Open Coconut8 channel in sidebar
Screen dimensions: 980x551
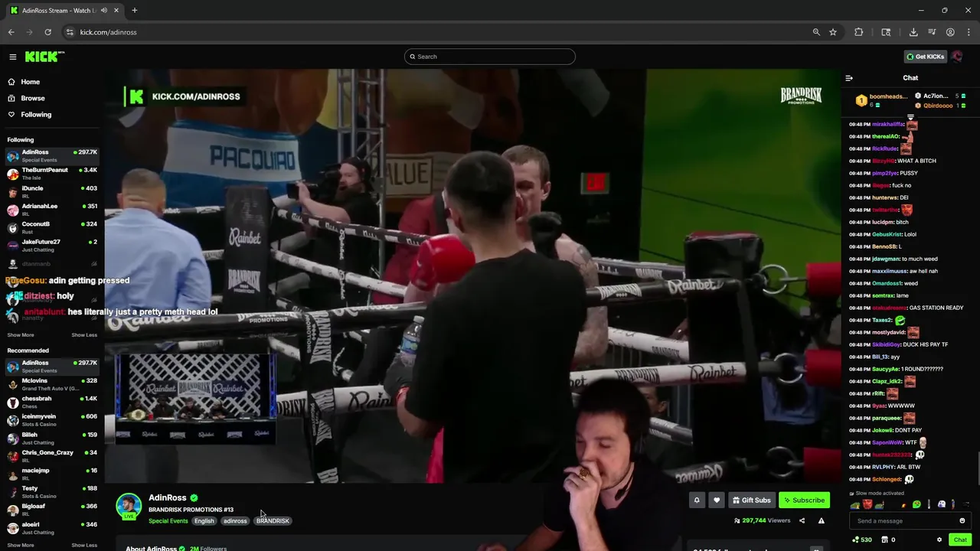pyautogui.click(x=52, y=227)
